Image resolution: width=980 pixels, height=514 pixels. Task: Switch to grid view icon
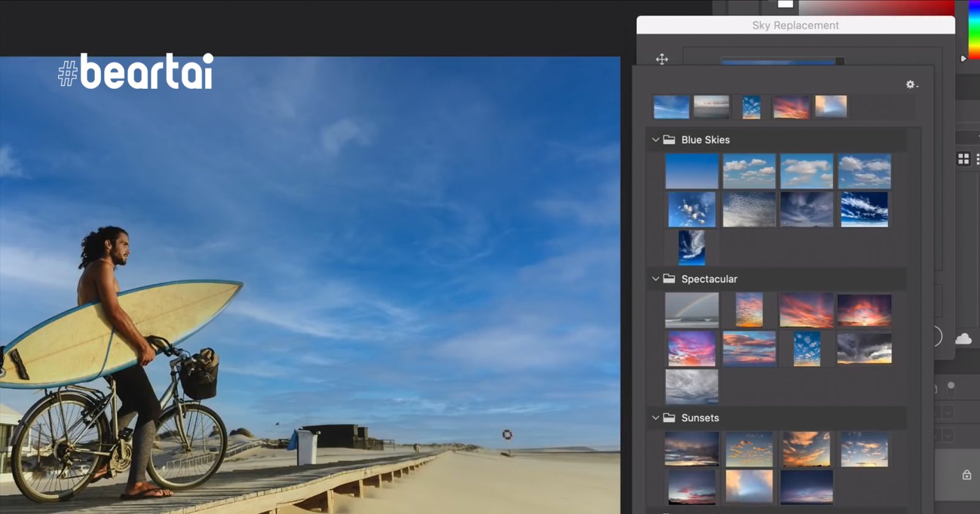(x=963, y=159)
